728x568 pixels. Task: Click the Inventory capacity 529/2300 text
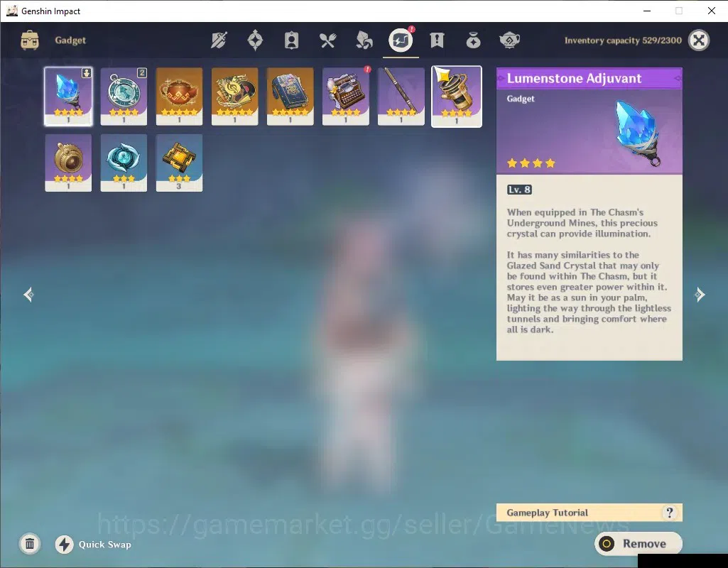[x=623, y=40]
